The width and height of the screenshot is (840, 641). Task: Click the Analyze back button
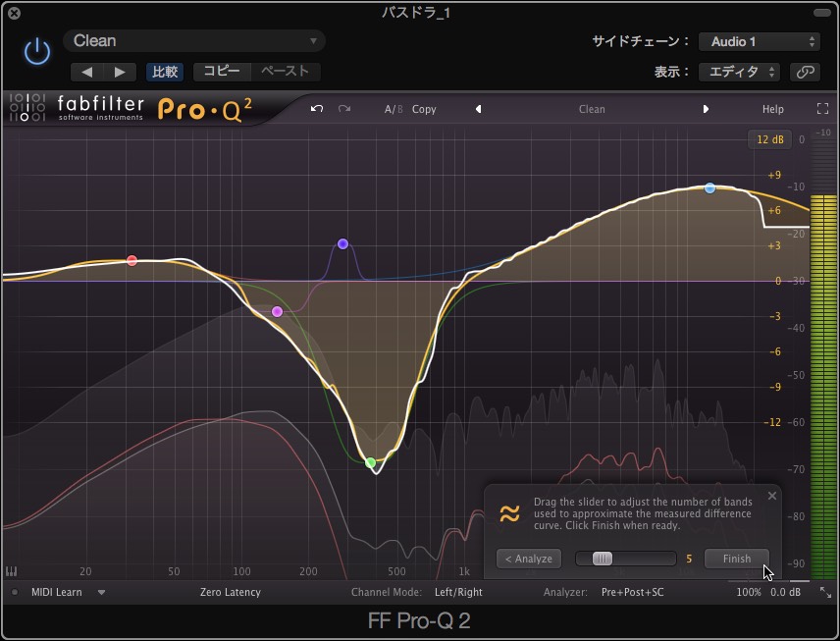click(x=529, y=559)
